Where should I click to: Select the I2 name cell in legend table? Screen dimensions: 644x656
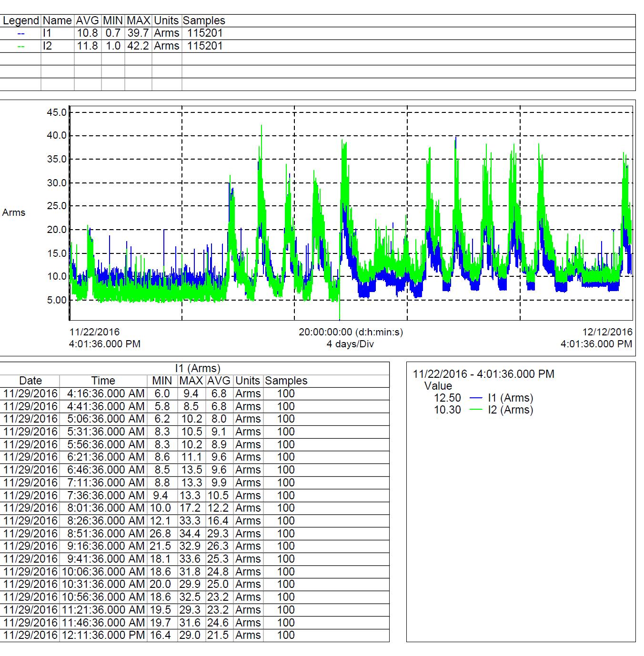click(x=58, y=46)
